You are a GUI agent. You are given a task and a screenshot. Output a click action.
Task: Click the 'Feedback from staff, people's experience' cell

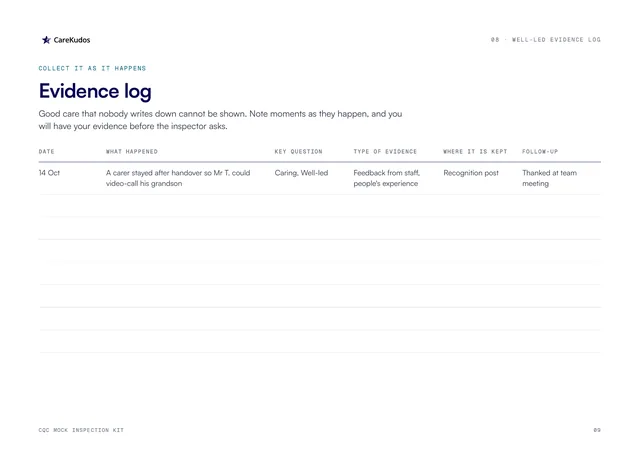point(387,178)
